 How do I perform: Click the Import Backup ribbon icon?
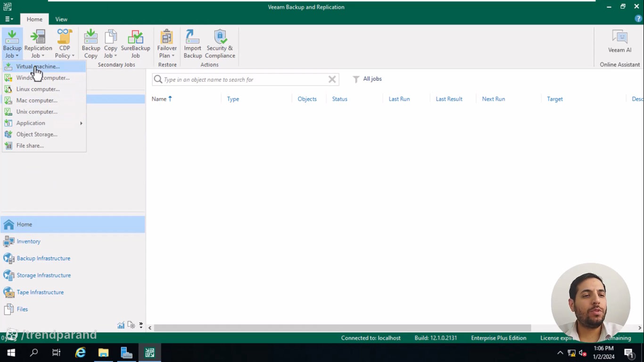point(192,44)
